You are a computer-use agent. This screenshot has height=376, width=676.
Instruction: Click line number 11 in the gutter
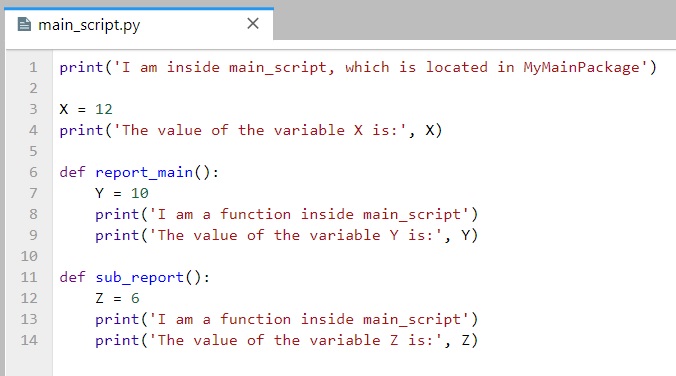pyautogui.click(x=29, y=277)
